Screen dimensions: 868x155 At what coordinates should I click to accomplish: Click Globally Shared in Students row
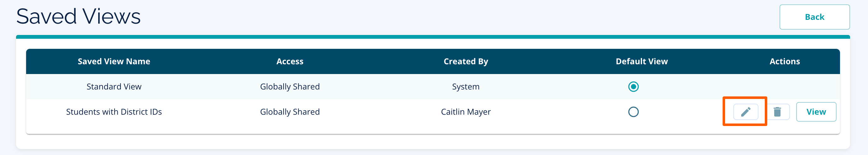pyautogui.click(x=290, y=112)
